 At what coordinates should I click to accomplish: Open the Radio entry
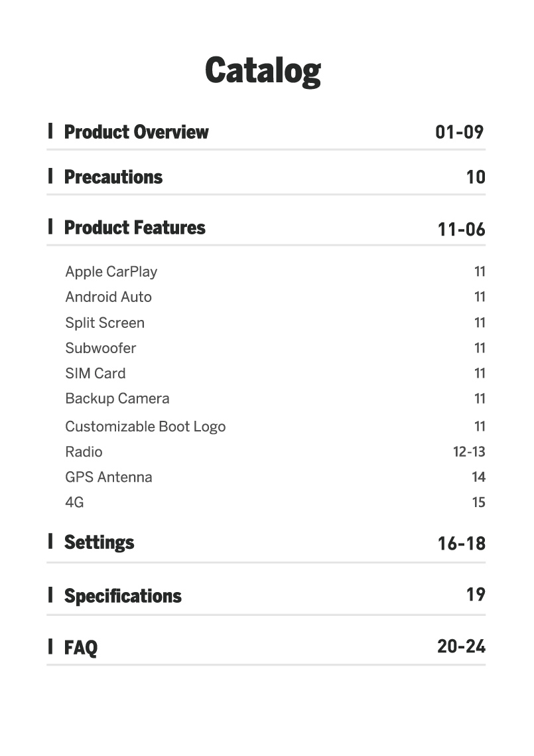point(84,451)
